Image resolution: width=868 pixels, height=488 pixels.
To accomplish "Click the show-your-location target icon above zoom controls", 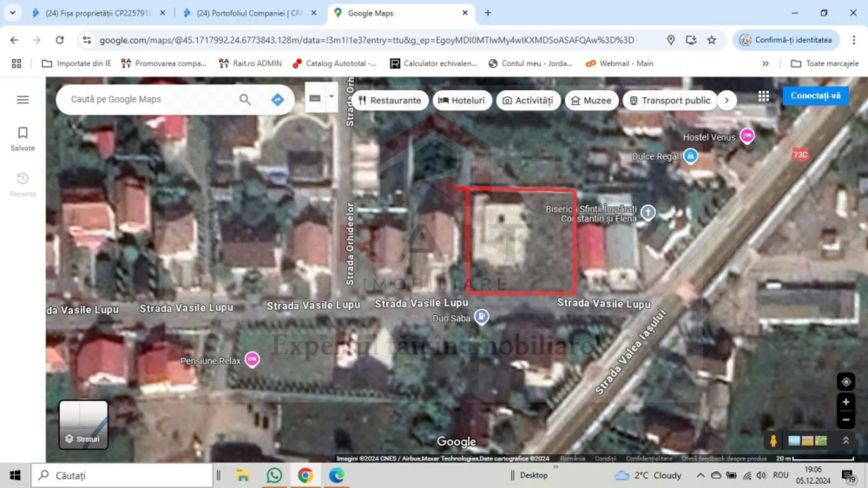I will [x=847, y=382].
